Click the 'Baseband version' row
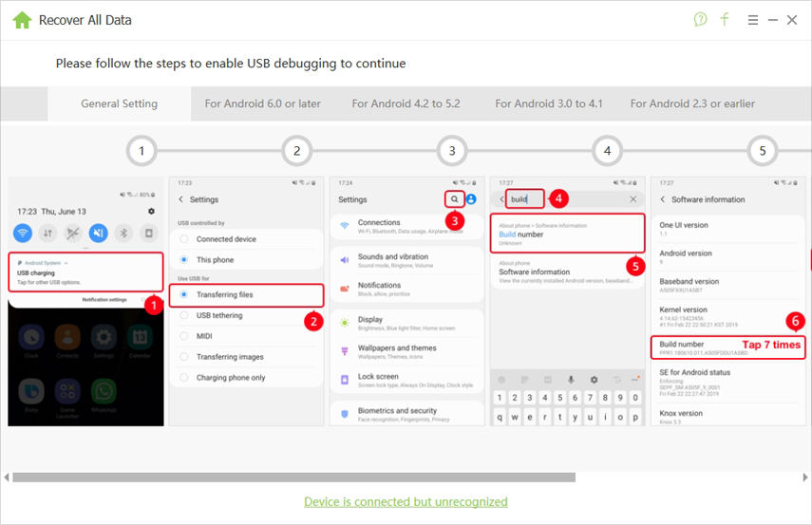Screen dimensions: 812x525 [728, 285]
